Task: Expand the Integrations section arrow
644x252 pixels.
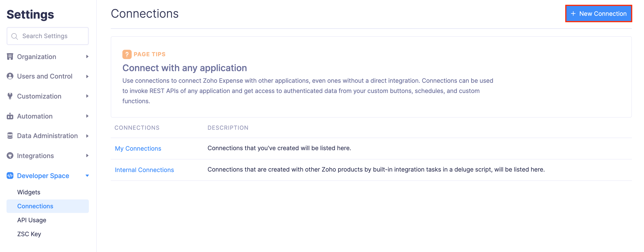Action: click(87, 156)
